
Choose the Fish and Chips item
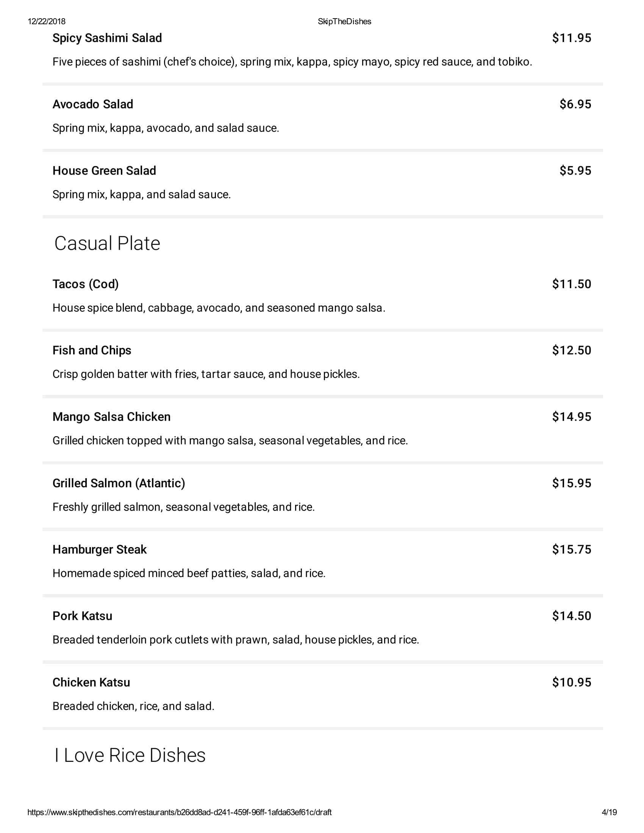point(92,351)
